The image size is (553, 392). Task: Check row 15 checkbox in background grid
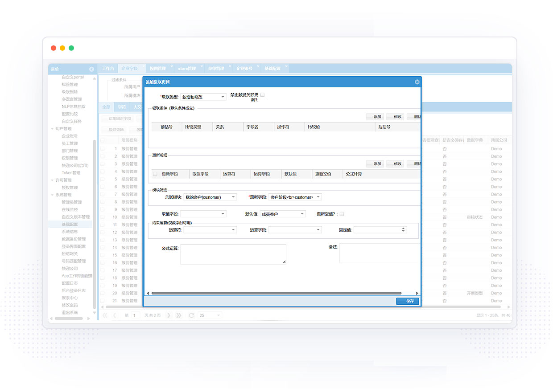pos(102,255)
